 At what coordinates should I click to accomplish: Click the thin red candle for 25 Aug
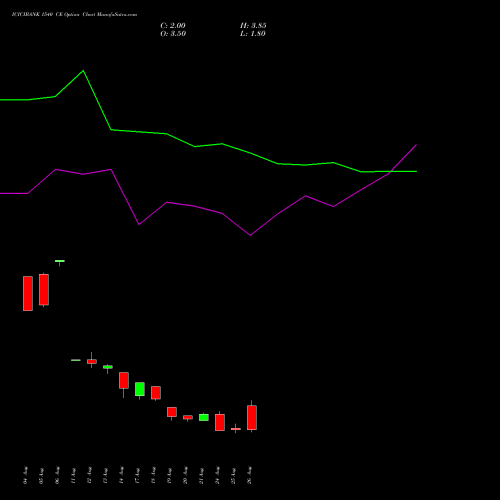click(x=236, y=429)
